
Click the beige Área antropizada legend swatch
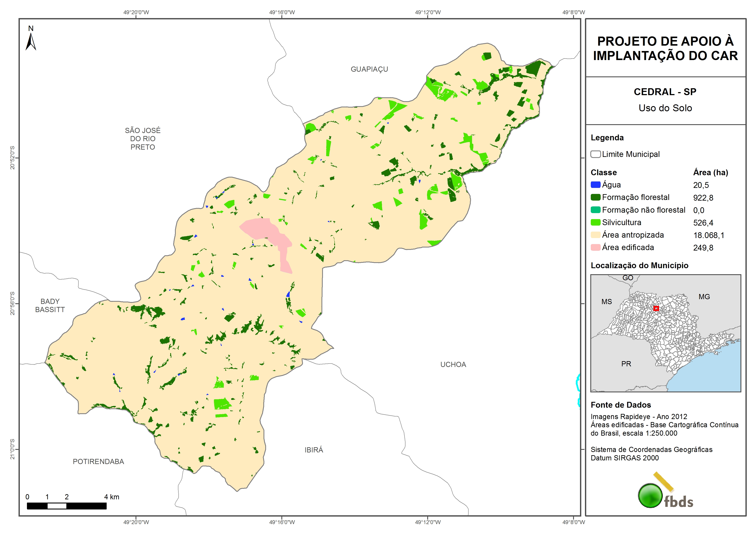(x=595, y=235)
